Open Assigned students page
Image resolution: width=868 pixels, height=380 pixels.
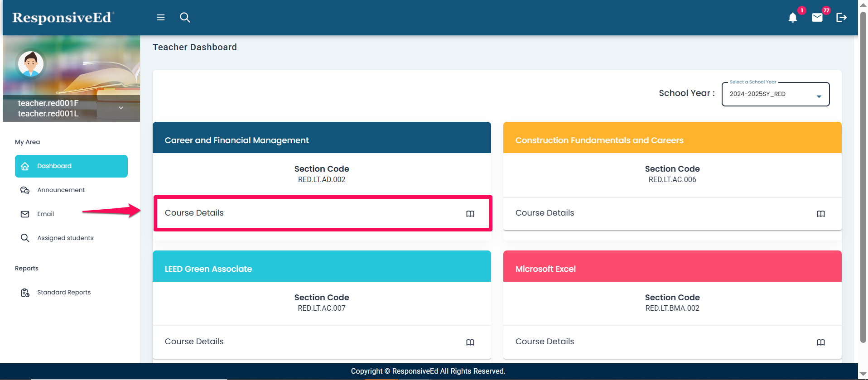[65, 238]
